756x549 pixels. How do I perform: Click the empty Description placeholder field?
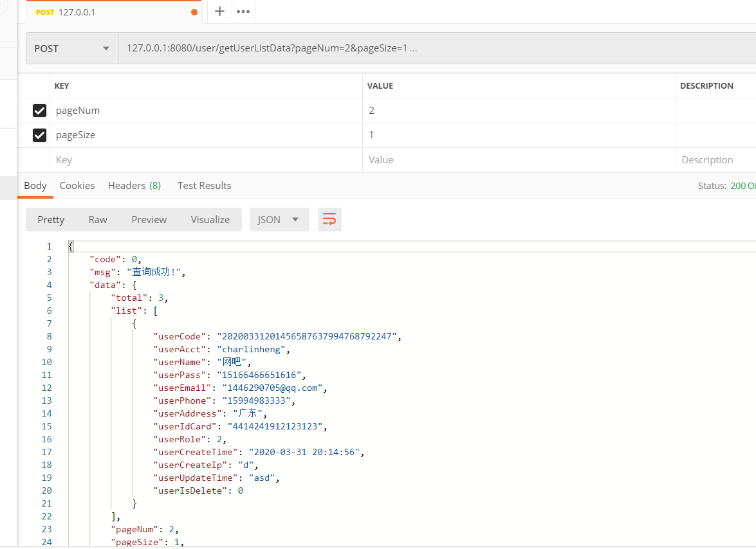click(x=716, y=160)
